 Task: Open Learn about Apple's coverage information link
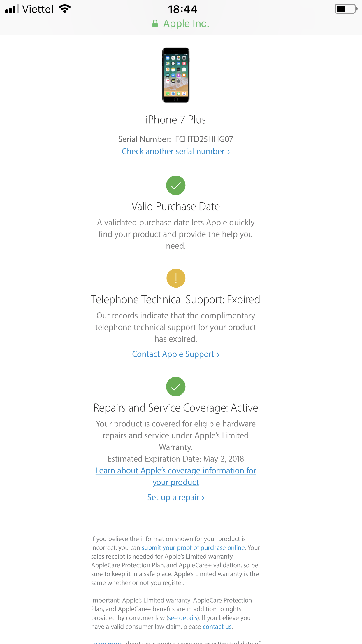pyautogui.click(x=176, y=471)
